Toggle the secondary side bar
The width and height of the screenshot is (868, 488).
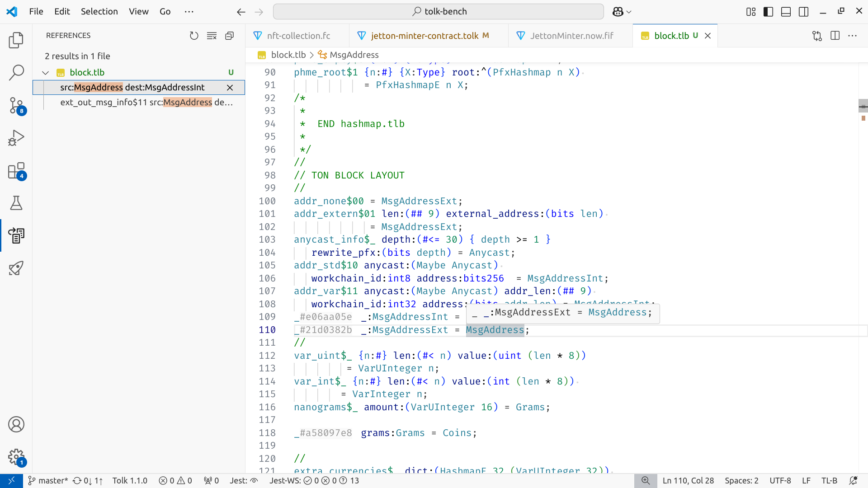click(x=804, y=12)
